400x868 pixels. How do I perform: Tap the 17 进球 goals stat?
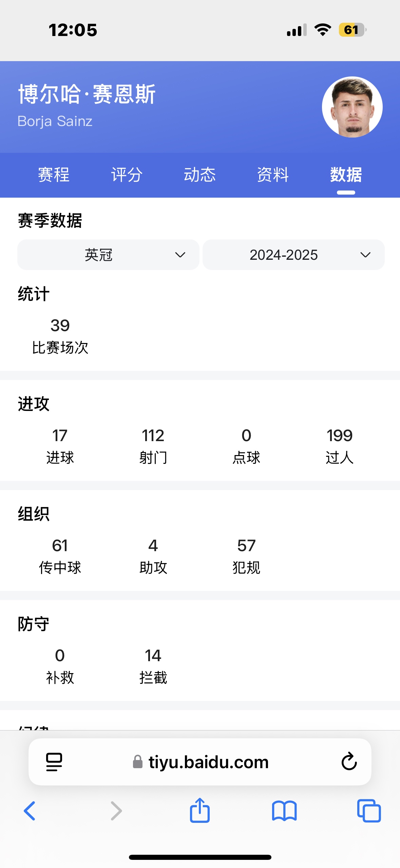(60, 446)
